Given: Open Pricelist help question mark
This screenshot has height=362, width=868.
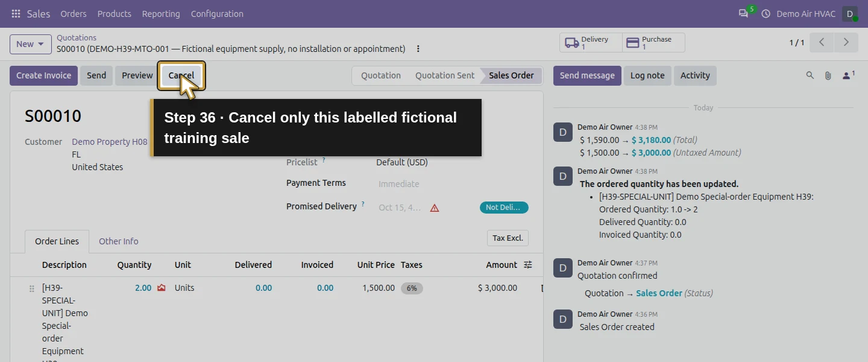Looking at the screenshot, I should coord(324,160).
